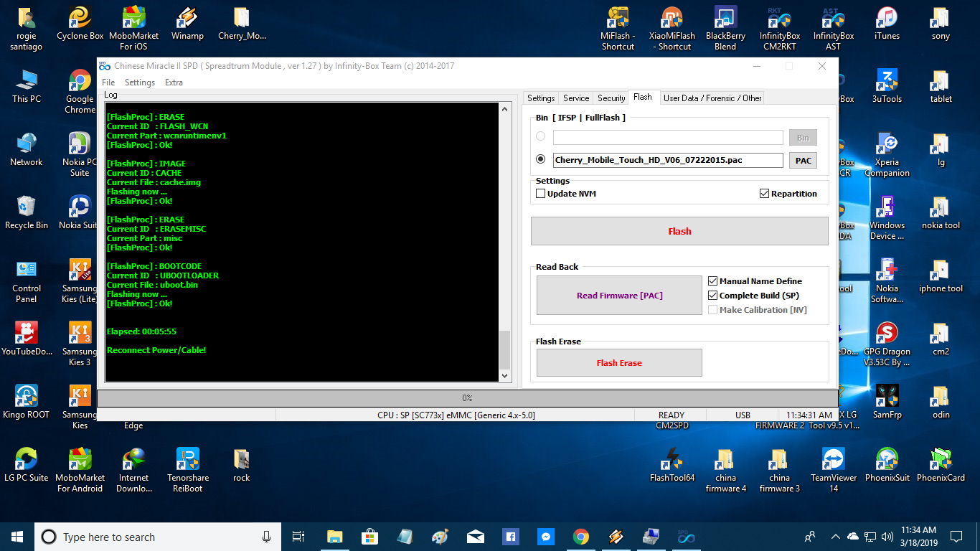Screen dimensions: 980x551
Task: Open PhoenixSuit desktop icon
Action: [887, 466]
